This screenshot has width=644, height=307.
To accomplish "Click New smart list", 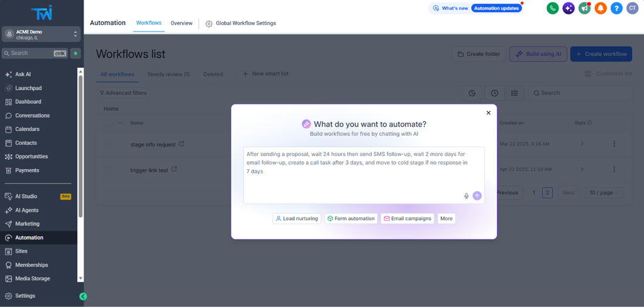I will point(265,74).
